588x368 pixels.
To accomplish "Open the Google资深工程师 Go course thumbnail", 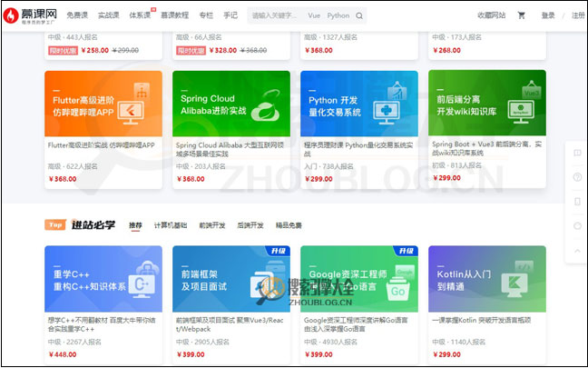I will [359, 279].
